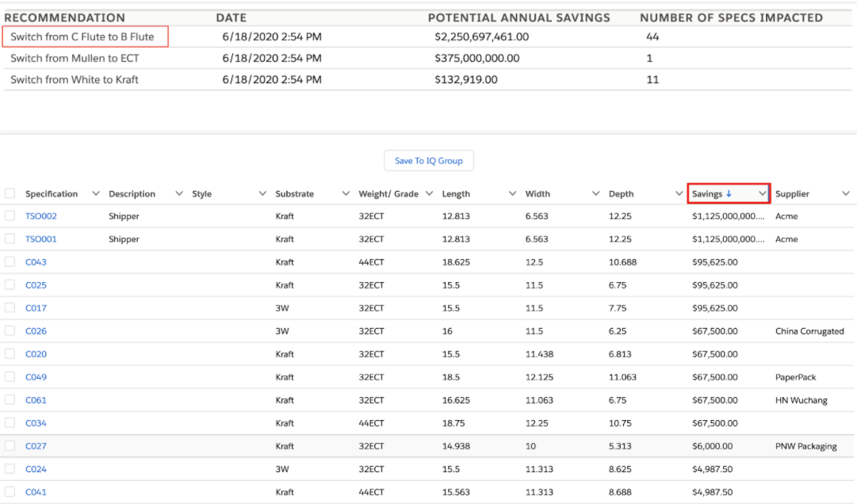Viewport: 857px width, 504px height.
Task: Expand the Supplier column dropdown chevron
Action: pyautogui.click(x=845, y=194)
